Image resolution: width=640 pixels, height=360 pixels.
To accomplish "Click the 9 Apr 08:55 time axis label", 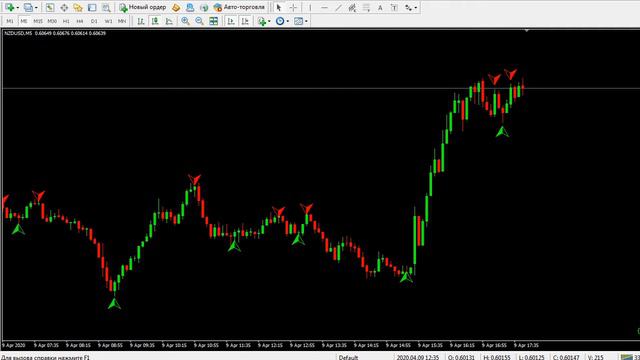I will tap(110, 345).
